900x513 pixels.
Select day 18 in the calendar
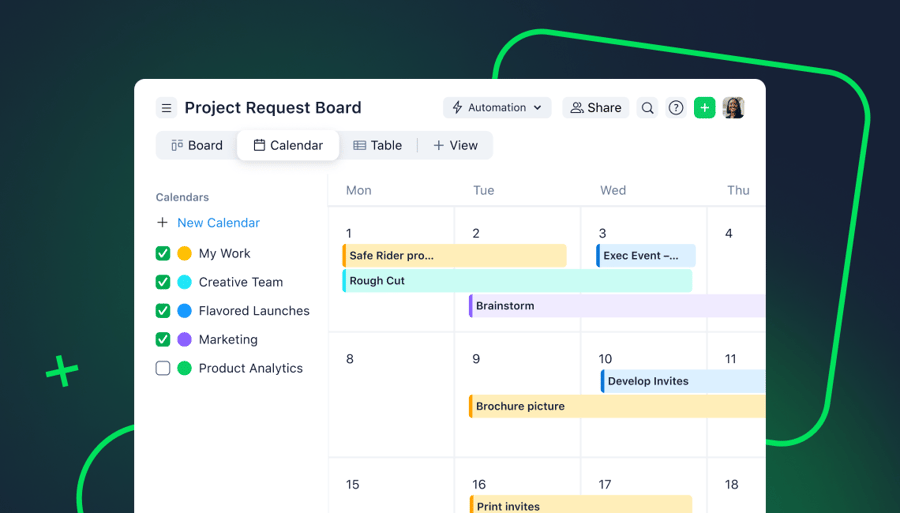coord(731,485)
